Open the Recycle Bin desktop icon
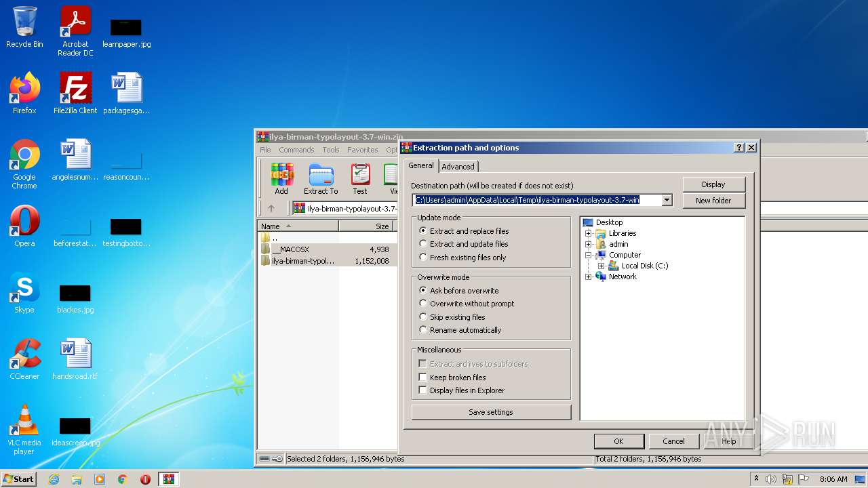This screenshot has height=488, width=868. point(24,27)
